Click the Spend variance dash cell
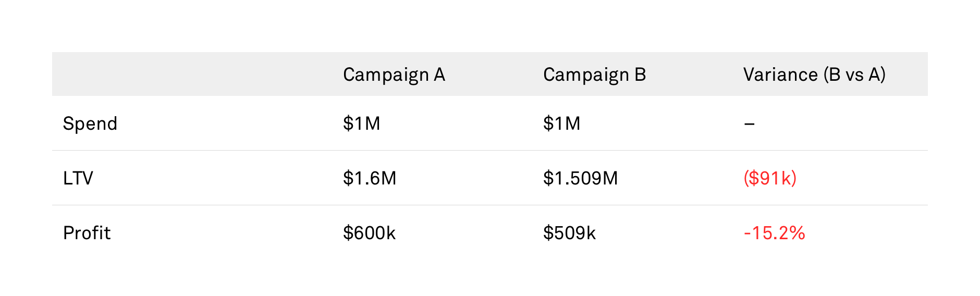 tap(749, 124)
